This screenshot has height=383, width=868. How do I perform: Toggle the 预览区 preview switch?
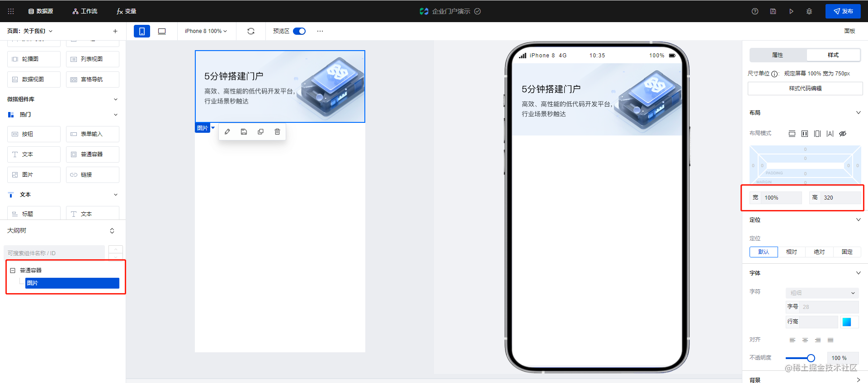click(299, 31)
